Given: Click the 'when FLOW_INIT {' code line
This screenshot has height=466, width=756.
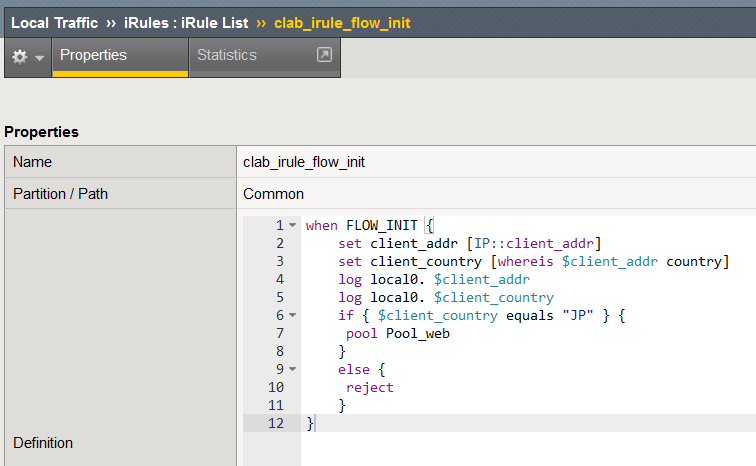Looking at the screenshot, I should tap(370, 225).
